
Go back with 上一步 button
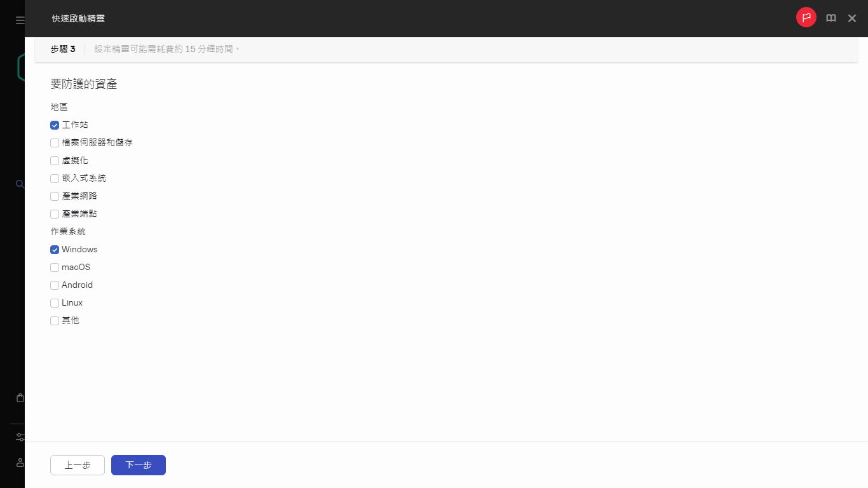pos(78,465)
